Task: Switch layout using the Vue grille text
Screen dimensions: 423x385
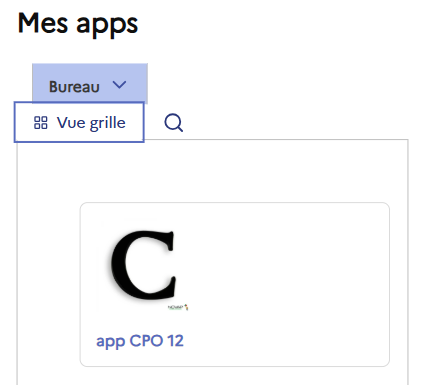Action: point(91,123)
